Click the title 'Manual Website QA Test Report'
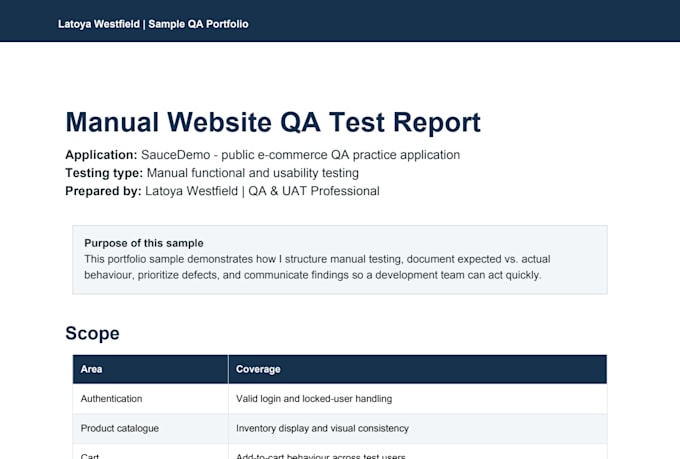 pos(273,122)
